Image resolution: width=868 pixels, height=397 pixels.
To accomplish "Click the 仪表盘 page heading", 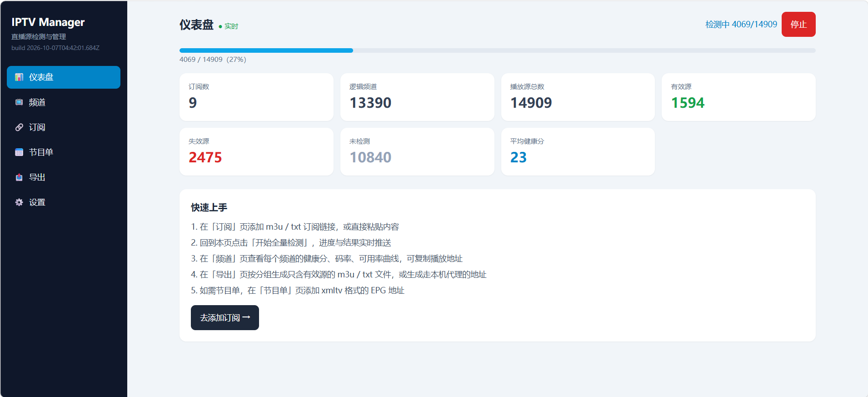I will (196, 25).
